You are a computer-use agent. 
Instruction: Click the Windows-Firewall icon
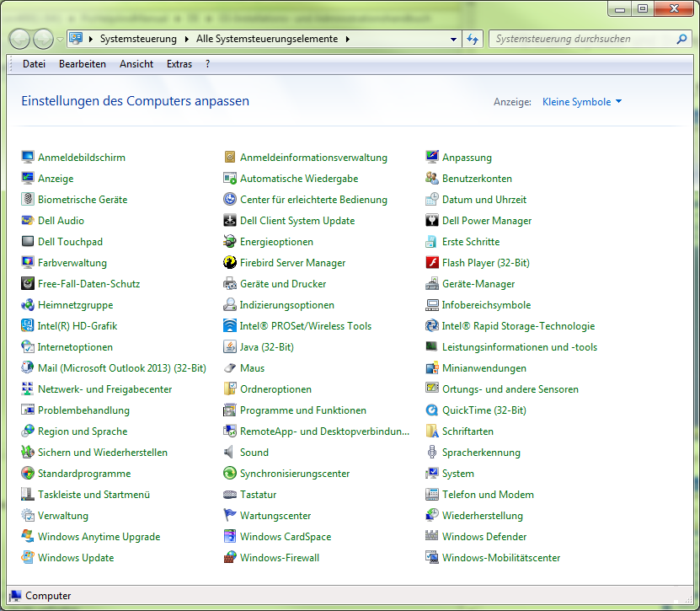[x=230, y=557]
